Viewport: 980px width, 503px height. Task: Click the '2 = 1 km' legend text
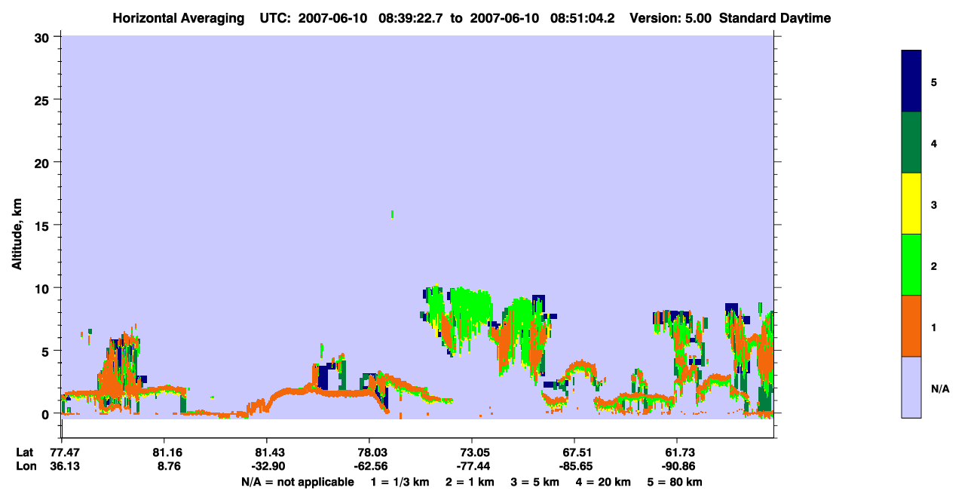[470, 482]
